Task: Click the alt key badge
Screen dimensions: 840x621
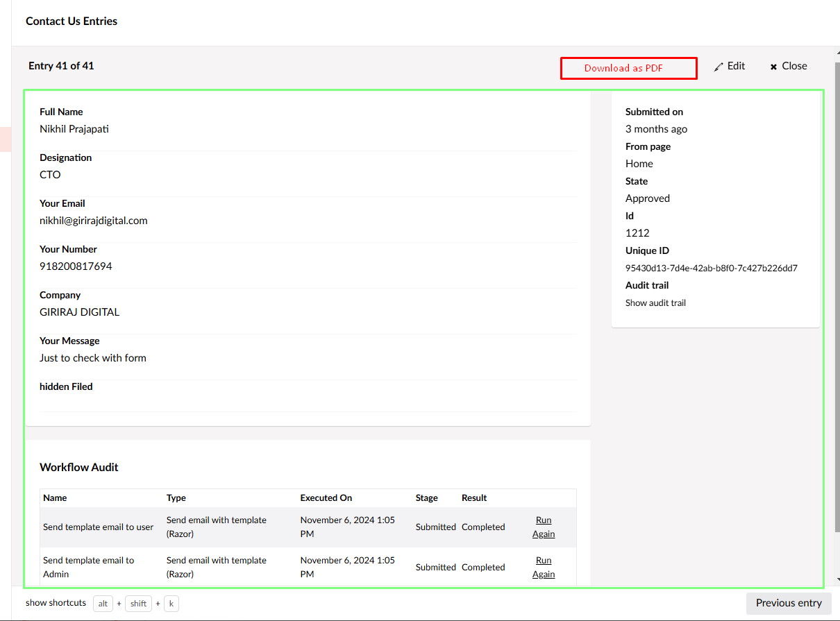Action: pos(103,604)
